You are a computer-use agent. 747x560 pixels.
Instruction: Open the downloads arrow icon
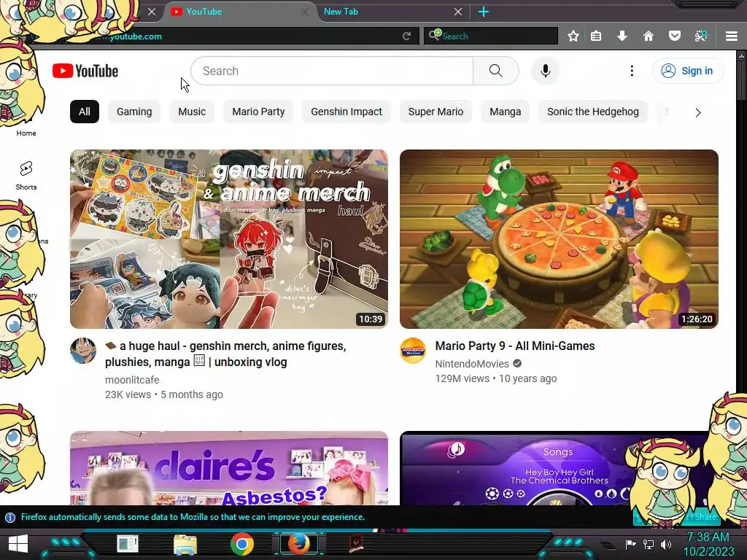point(622,36)
